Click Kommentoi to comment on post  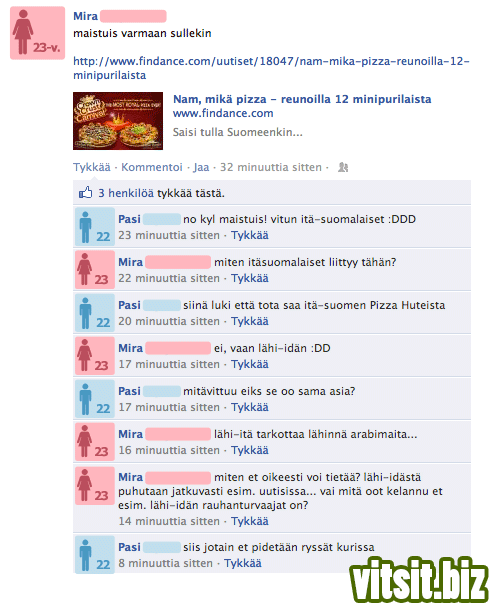[152, 167]
